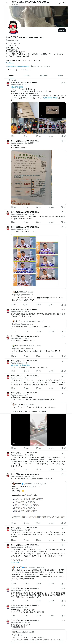Switch to the Replies tab
This screenshot has height=644, width=72.
[27, 75]
